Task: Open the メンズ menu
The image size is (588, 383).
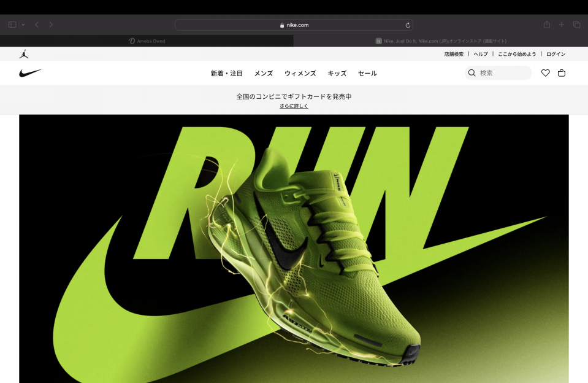Action: pos(264,73)
